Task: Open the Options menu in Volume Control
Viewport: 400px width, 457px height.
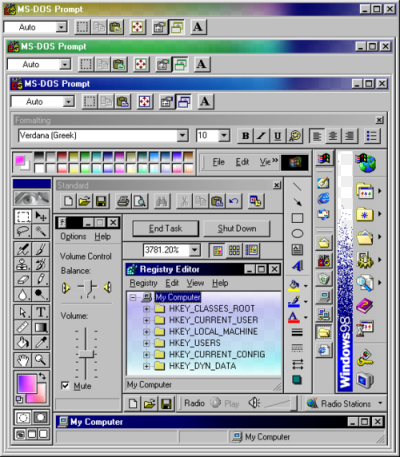Action: (73, 236)
